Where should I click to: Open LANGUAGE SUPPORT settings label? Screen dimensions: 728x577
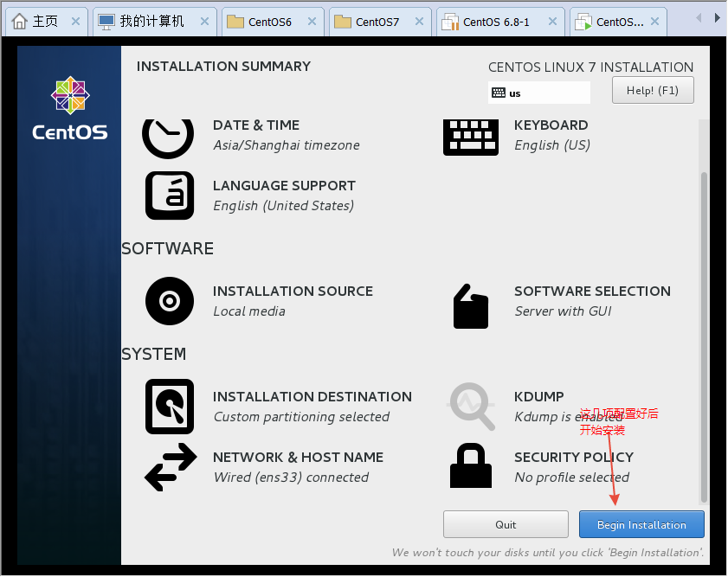coord(284,185)
